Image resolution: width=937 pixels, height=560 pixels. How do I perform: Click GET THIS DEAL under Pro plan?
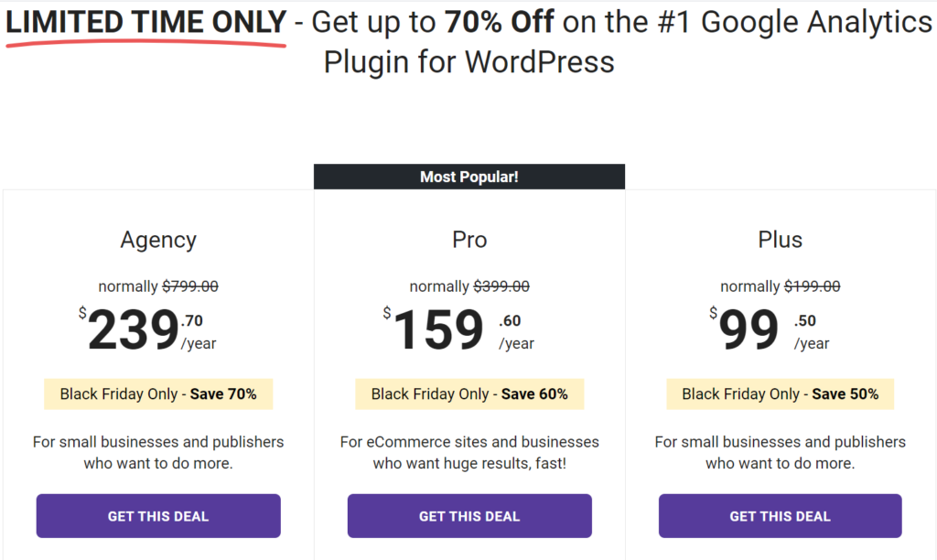tap(469, 516)
